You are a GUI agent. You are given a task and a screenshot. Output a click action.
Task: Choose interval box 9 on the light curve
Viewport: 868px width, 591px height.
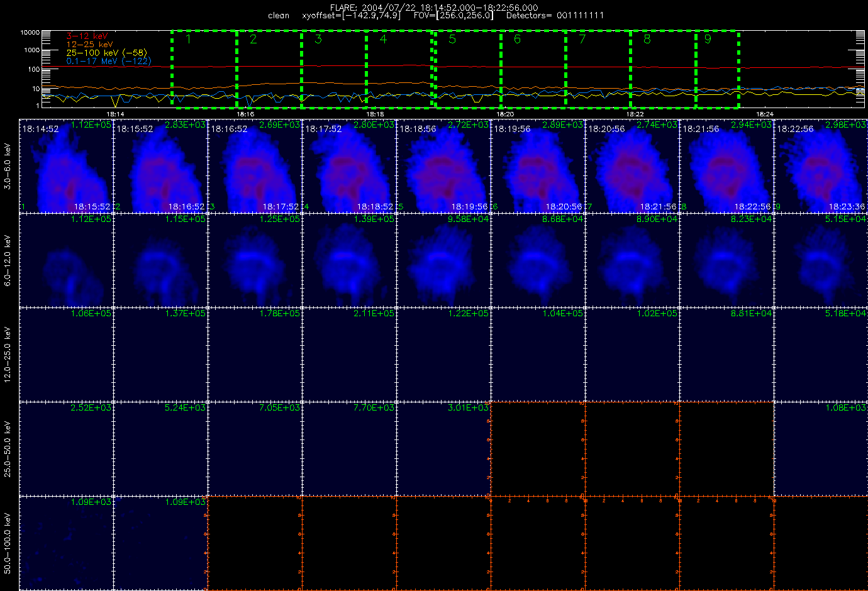[717, 69]
